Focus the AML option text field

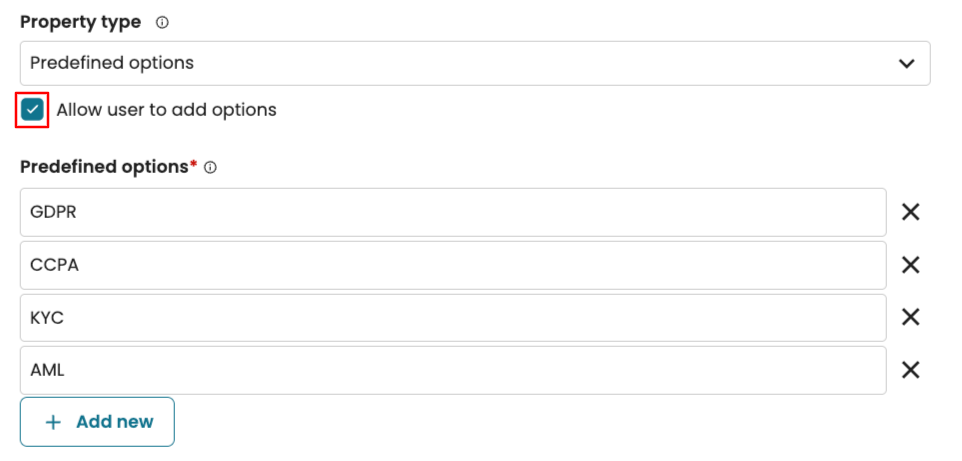(452, 370)
